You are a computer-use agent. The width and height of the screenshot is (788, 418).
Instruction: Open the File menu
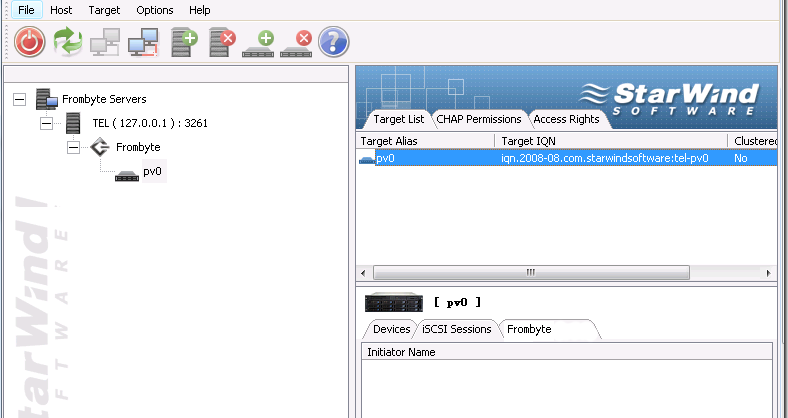(26, 10)
